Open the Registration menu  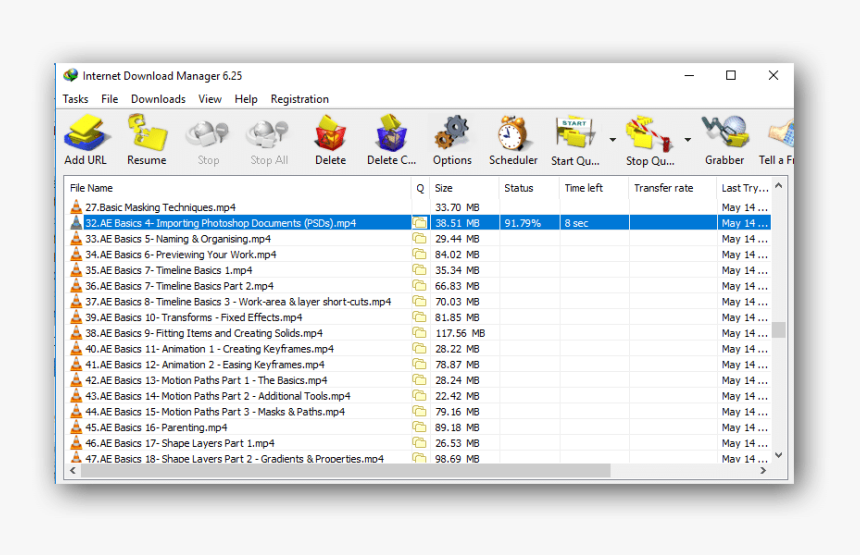click(x=299, y=99)
